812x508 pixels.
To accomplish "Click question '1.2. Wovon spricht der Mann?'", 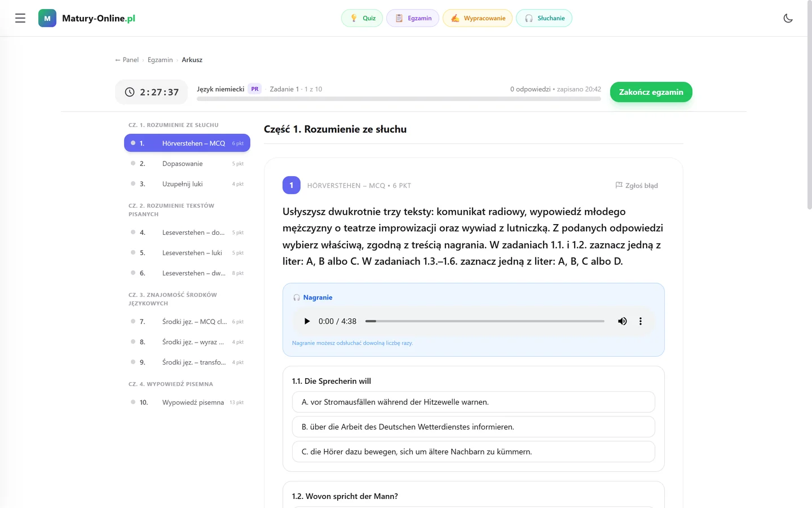I will (345, 496).
